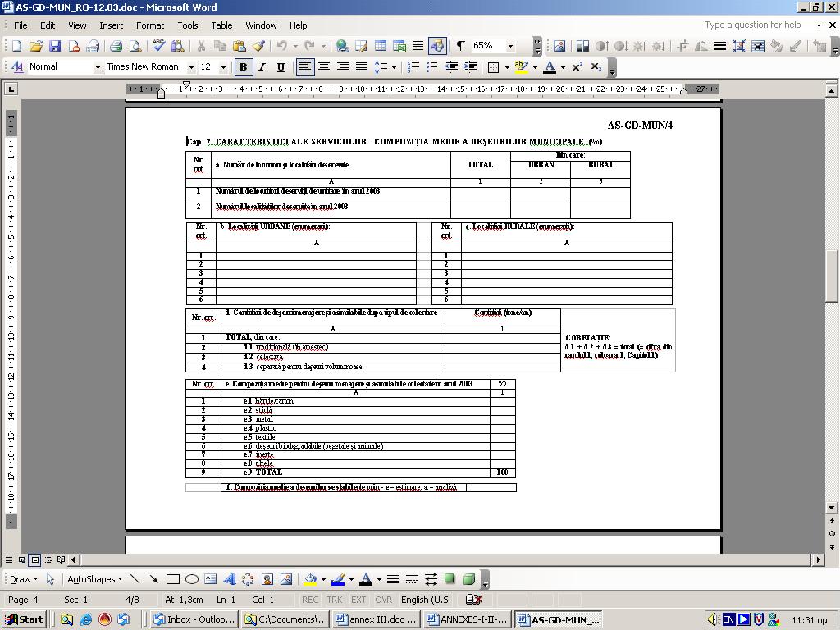Expand the Borders dropdown arrow
This screenshot has width=840, height=630.
(x=506, y=67)
